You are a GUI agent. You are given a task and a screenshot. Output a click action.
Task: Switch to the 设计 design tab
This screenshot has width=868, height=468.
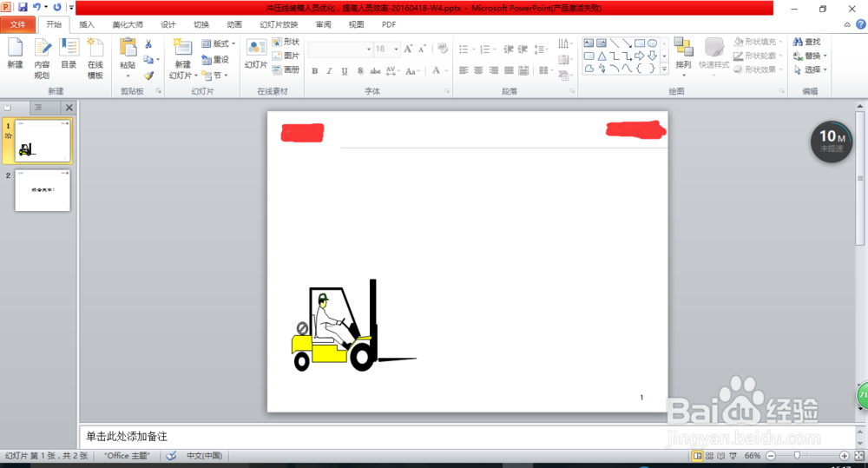[x=168, y=24]
